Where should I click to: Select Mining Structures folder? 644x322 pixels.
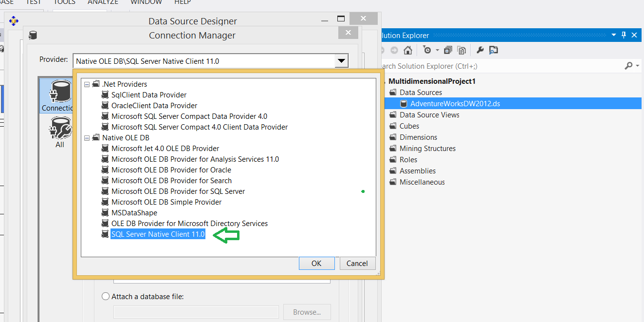[x=428, y=148]
